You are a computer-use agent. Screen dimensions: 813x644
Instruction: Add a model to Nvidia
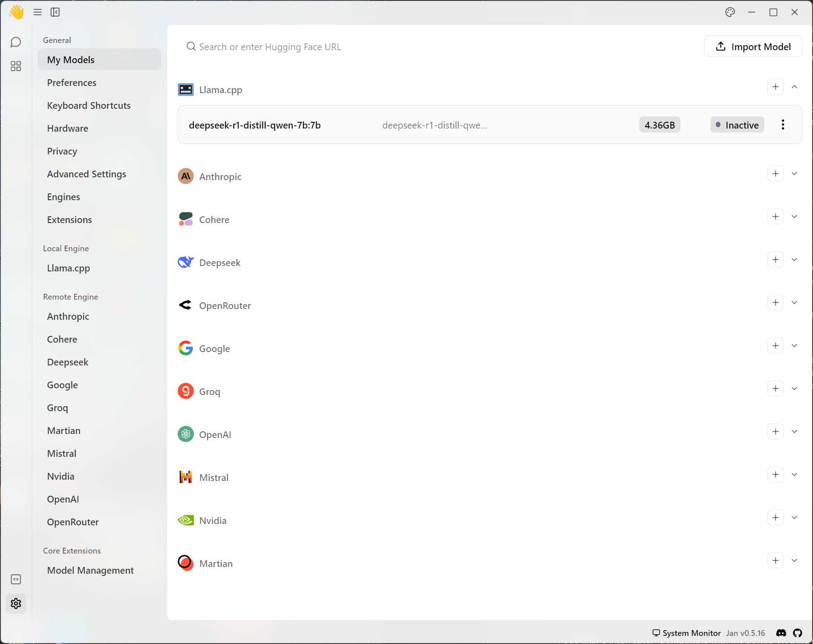pyautogui.click(x=775, y=517)
